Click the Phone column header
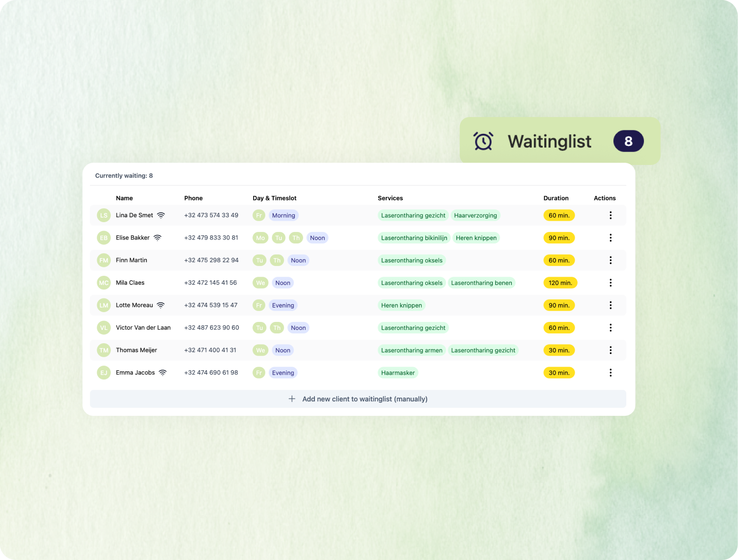The width and height of the screenshot is (738, 560). [193, 198]
